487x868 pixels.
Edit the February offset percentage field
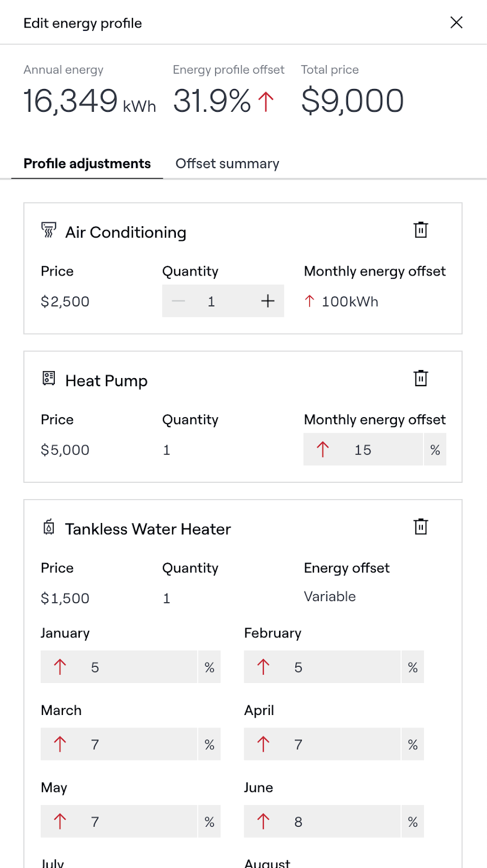tap(337, 667)
